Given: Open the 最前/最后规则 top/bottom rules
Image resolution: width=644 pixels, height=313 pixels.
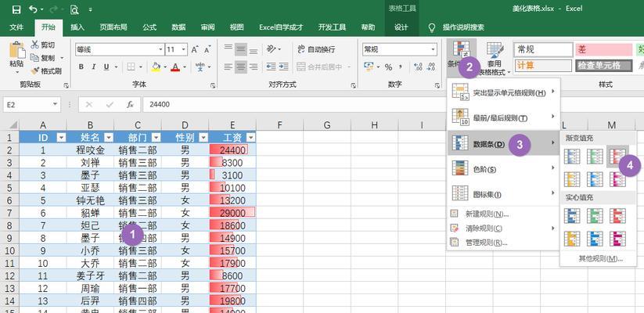Looking at the screenshot, I should click(x=503, y=118).
